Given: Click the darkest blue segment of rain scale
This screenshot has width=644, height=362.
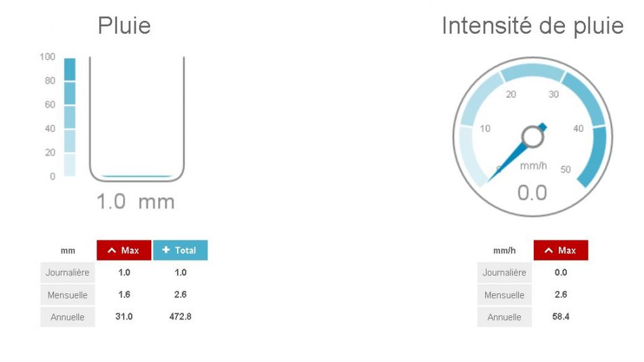Looking at the screenshot, I should coord(70,69).
